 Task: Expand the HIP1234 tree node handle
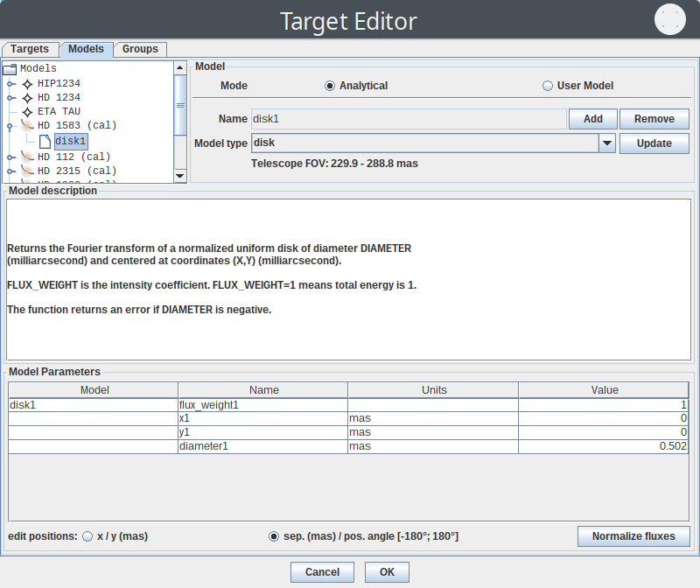click(11, 83)
